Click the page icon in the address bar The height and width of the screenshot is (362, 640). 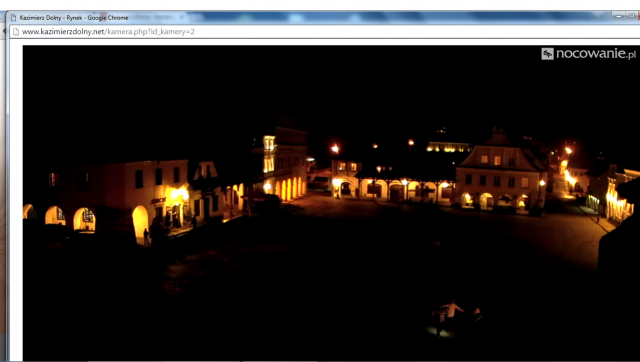16,31
